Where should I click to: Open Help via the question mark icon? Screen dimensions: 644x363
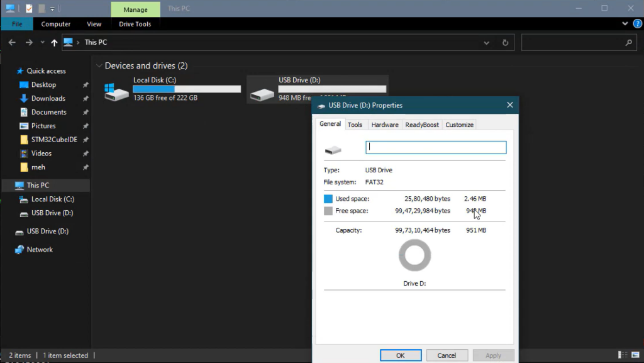pyautogui.click(x=637, y=23)
